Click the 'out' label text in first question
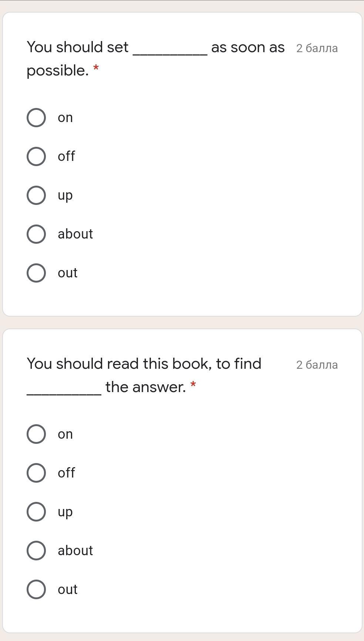Screen dimensions: 364x641 (x=67, y=273)
